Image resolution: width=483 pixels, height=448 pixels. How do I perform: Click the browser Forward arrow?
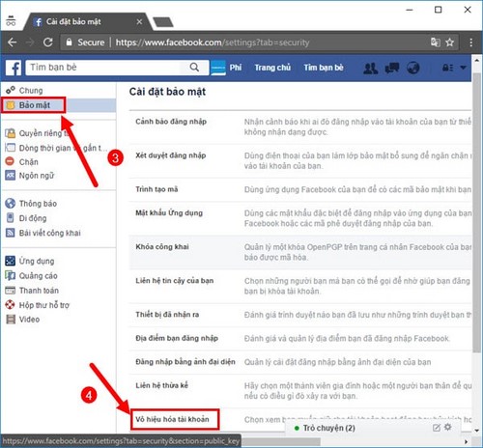pyautogui.click(x=30, y=42)
